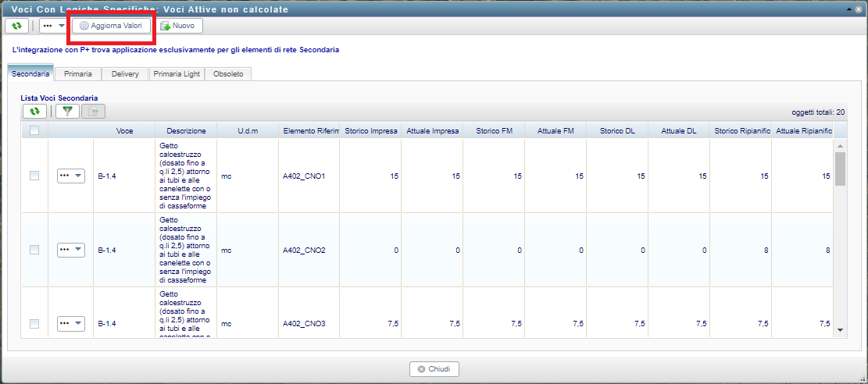Select the checkbox for row A402_CNO2
The height and width of the screenshot is (384, 868).
34,250
